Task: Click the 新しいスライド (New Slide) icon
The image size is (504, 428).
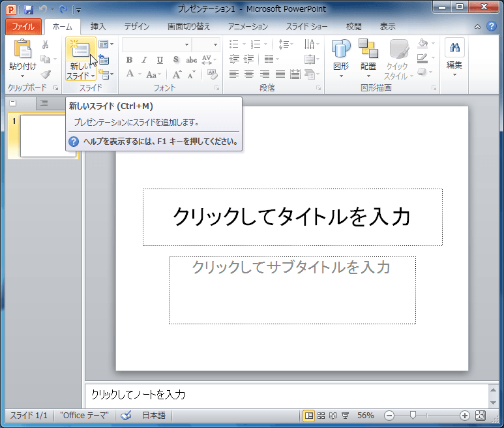Action: coord(80,50)
